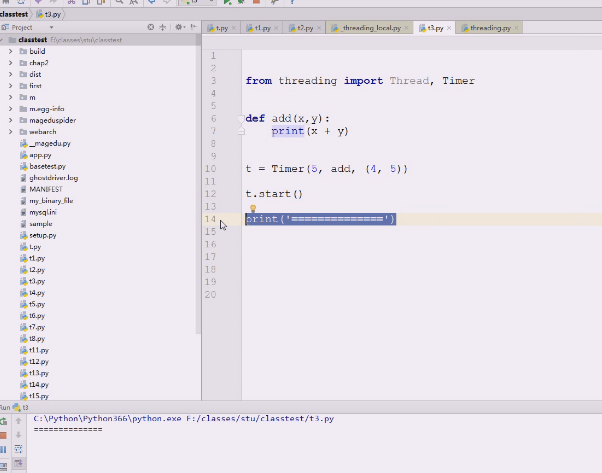Click the green Run arrow in top toolbar

tap(227, 2)
